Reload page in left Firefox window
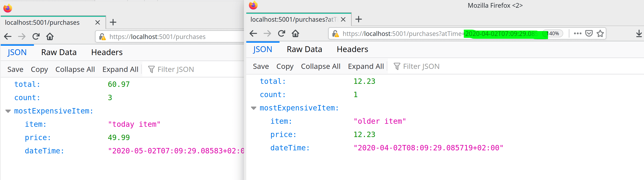Image resolution: width=644 pixels, height=180 pixels. (36, 37)
